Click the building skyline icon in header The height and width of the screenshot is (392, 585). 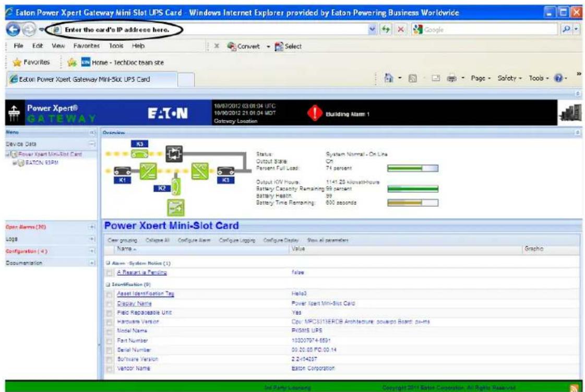[571, 113]
